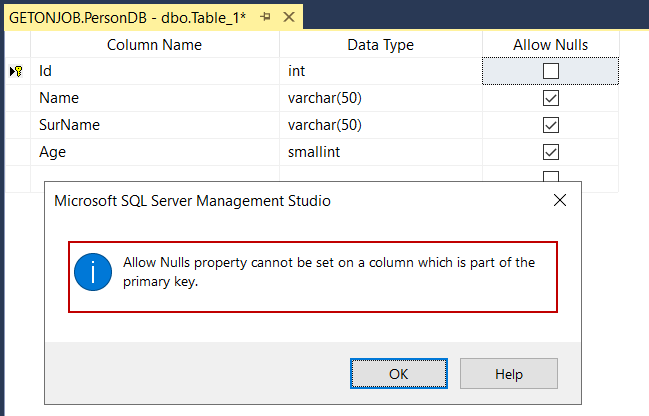Close the Management Studio message dialog
This screenshot has height=416, width=649.
click(x=560, y=201)
